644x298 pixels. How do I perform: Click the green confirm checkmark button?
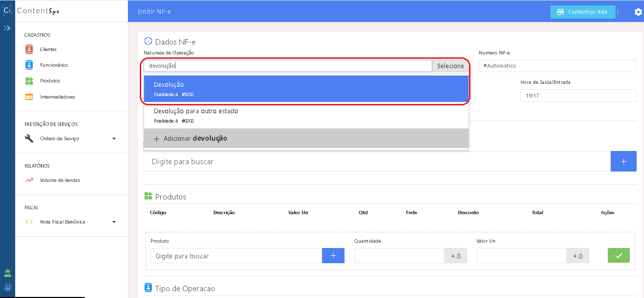[619, 255]
